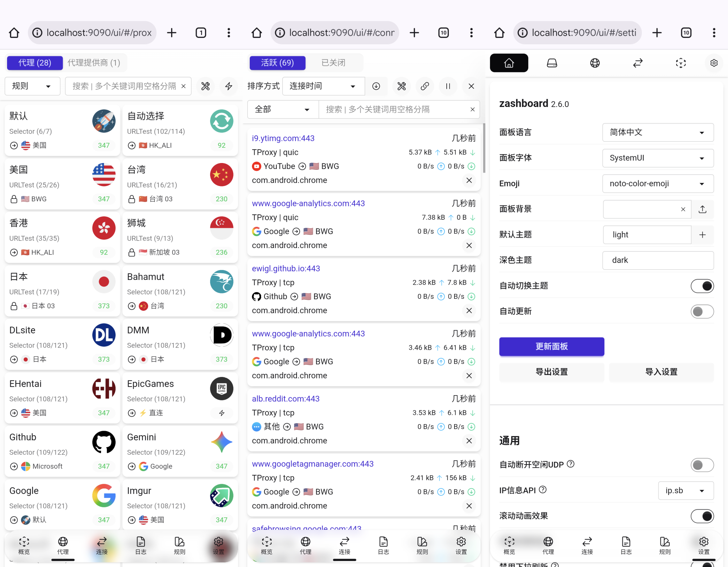
Task: Turn off the 滚动动画效果 toggle
Action: click(703, 516)
